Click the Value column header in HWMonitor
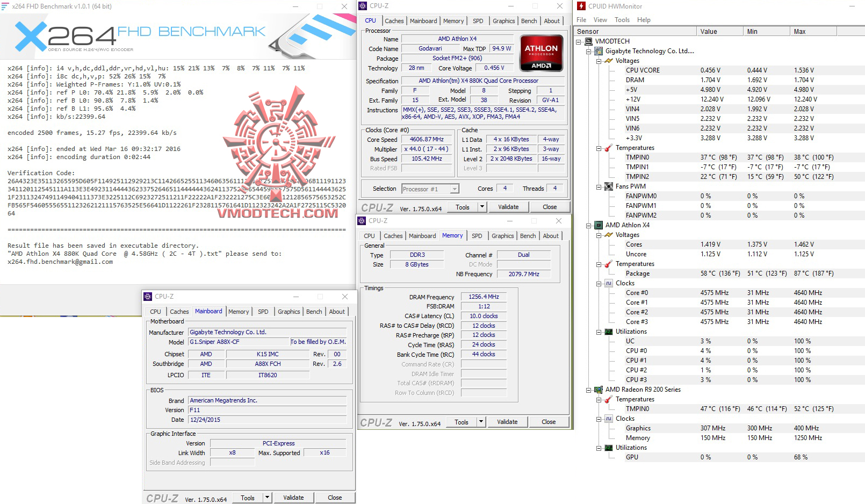 coord(720,31)
